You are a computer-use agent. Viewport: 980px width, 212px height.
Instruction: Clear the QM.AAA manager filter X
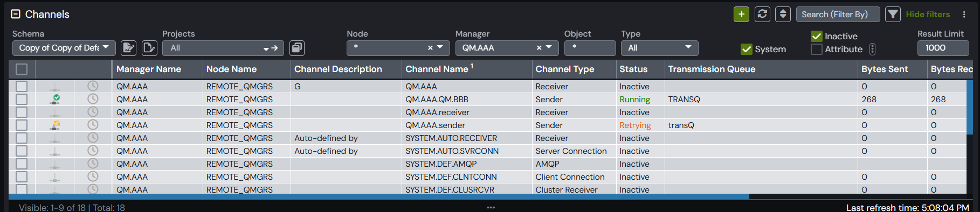pyautogui.click(x=539, y=48)
